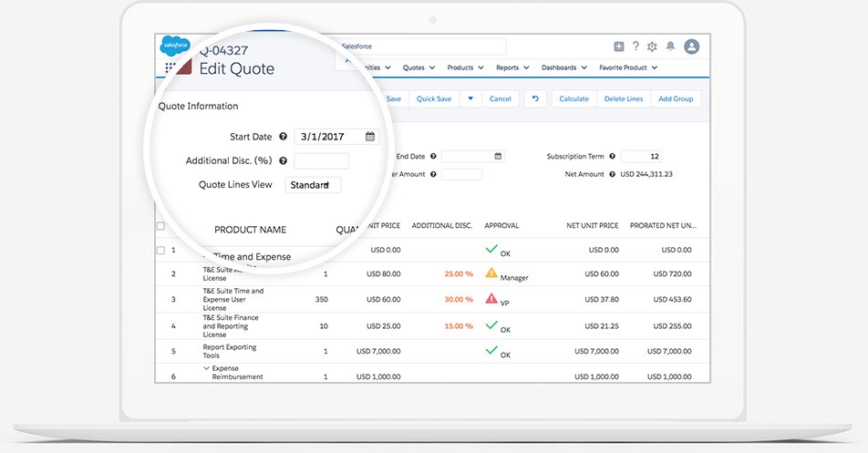This screenshot has height=453, width=868.
Task: Click the green OK checkmark in row 1
Action: 491,250
